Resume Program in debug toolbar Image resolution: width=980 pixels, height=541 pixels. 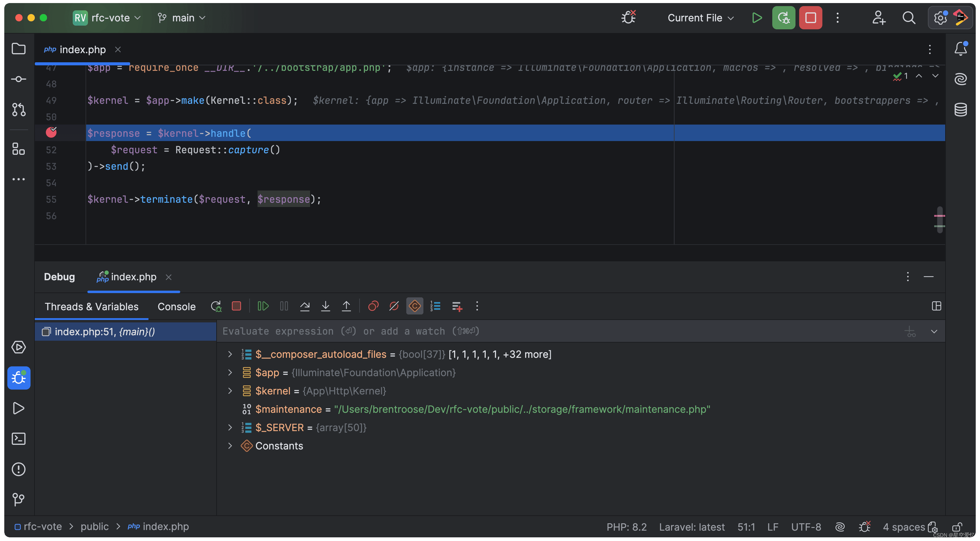pyautogui.click(x=263, y=306)
